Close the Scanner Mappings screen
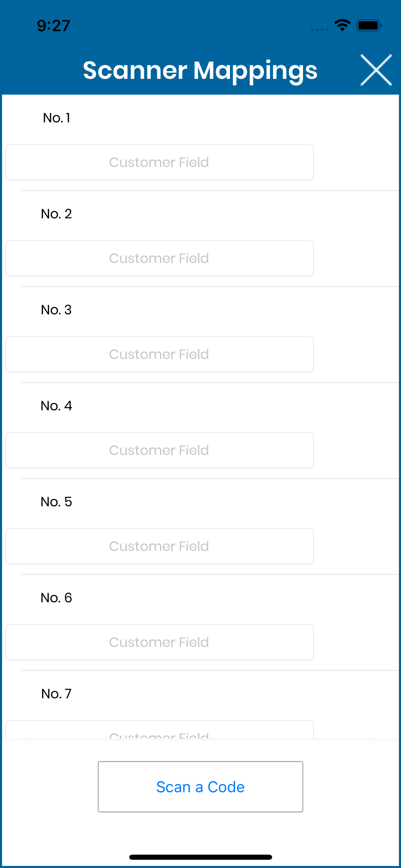Screen dimensions: 401x868 376,70
